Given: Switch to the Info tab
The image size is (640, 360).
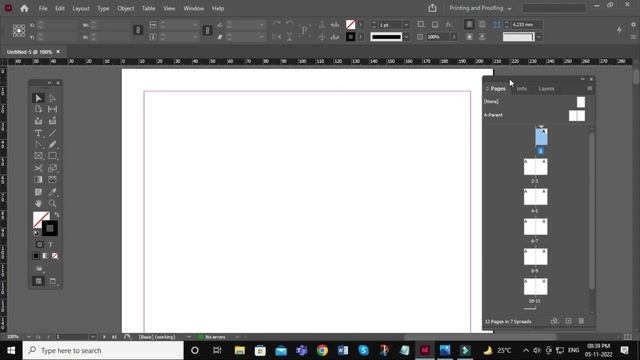Looking at the screenshot, I should [x=522, y=89].
